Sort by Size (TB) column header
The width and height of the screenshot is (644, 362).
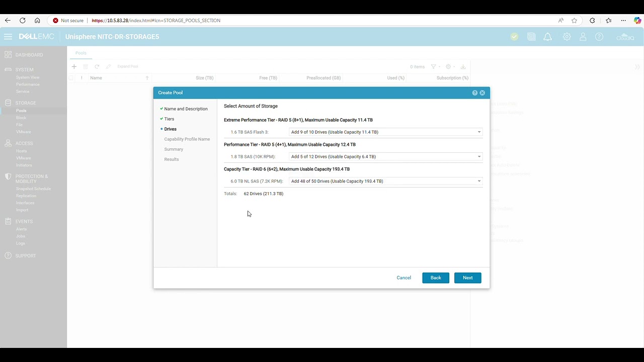pyautogui.click(x=205, y=78)
